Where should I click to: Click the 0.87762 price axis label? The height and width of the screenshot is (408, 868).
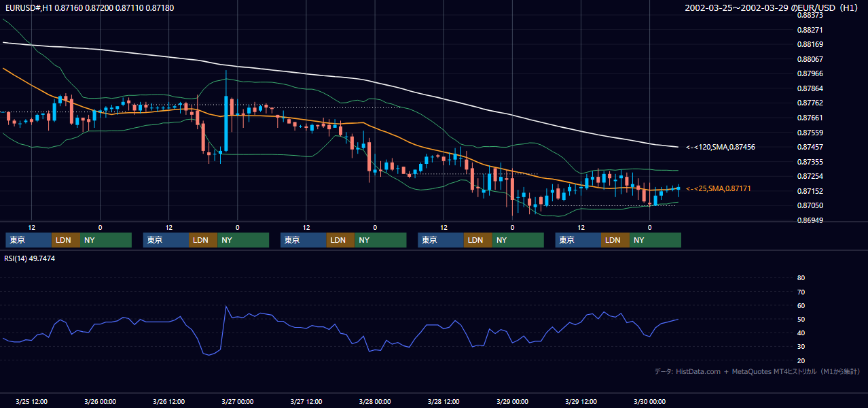click(x=810, y=103)
